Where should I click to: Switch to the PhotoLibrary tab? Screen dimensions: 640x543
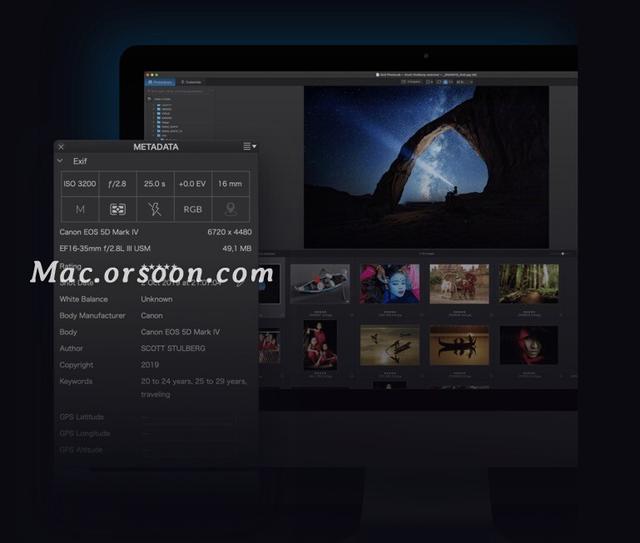160,82
